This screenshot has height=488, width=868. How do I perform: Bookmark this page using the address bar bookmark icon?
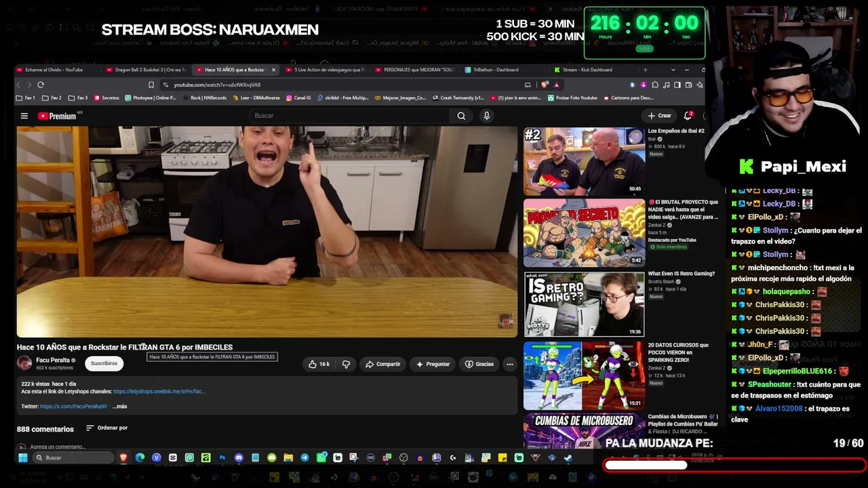(x=151, y=85)
